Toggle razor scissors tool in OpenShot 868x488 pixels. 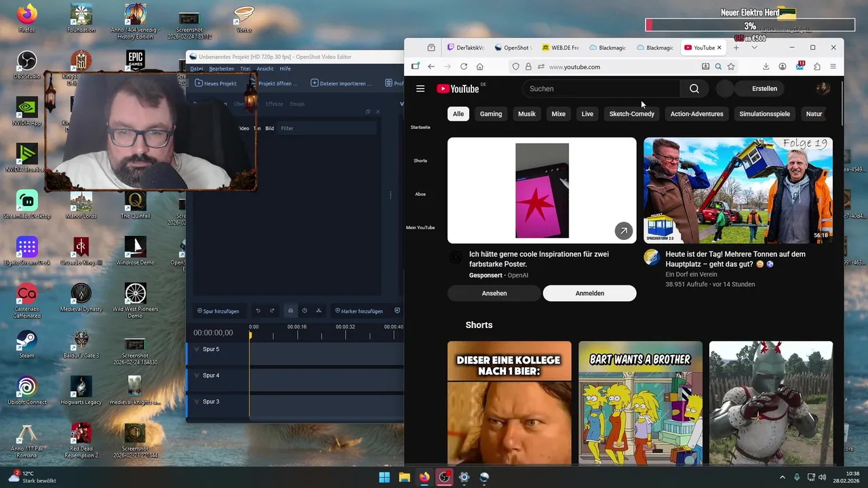[319, 310]
